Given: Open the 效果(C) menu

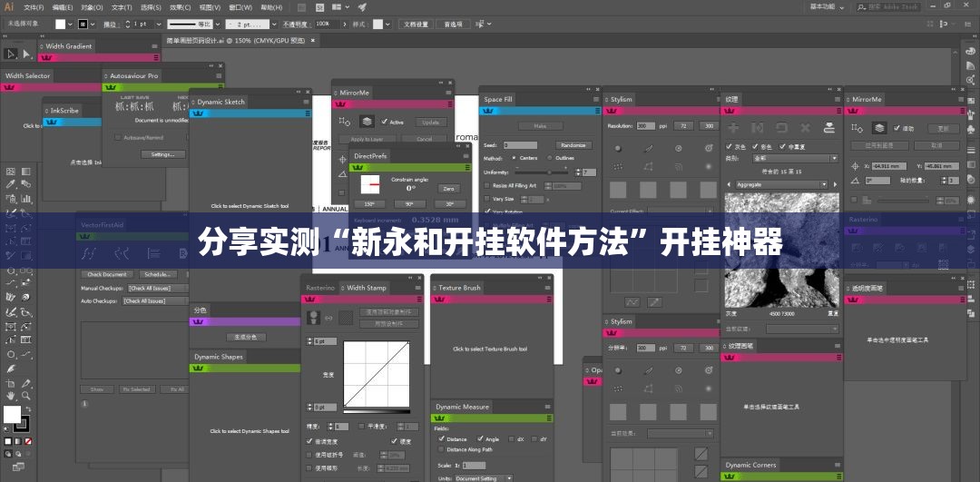Looking at the screenshot, I should [x=179, y=6].
